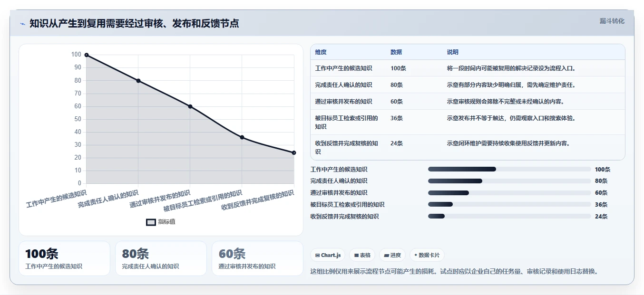644x295 pixels.
Task: Click the description starting 示意发布并不等于触达
Action: (512, 118)
